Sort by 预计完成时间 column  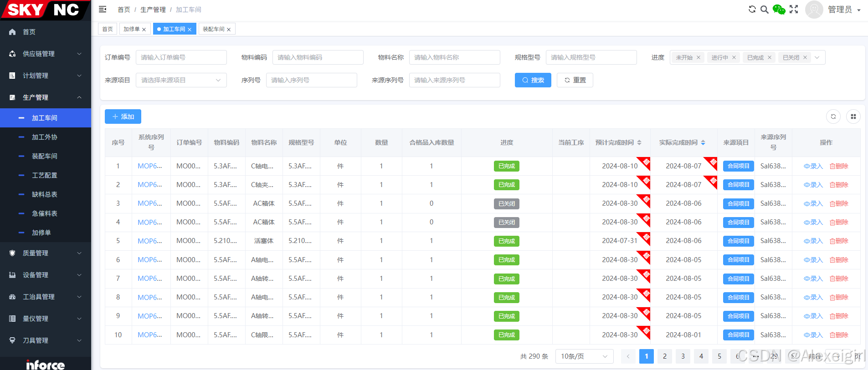pyautogui.click(x=639, y=142)
